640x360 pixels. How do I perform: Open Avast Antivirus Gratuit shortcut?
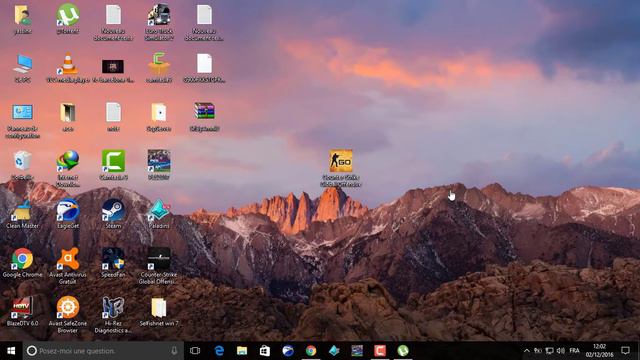[x=68, y=259]
